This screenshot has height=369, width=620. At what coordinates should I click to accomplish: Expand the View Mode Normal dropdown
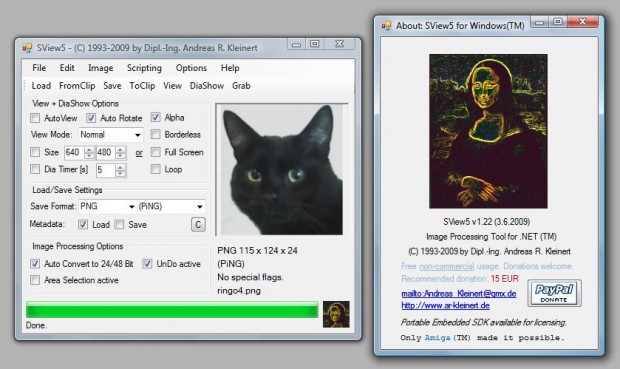pyautogui.click(x=111, y=135)
